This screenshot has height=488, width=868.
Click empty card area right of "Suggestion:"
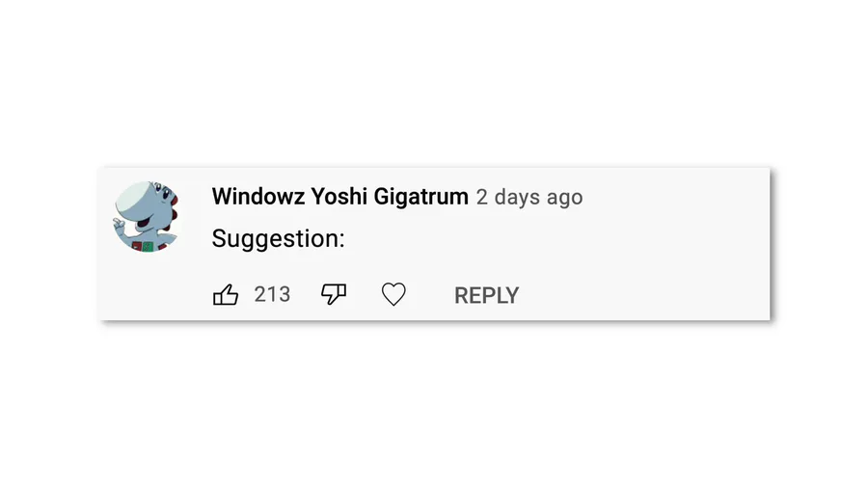[559, 239]
